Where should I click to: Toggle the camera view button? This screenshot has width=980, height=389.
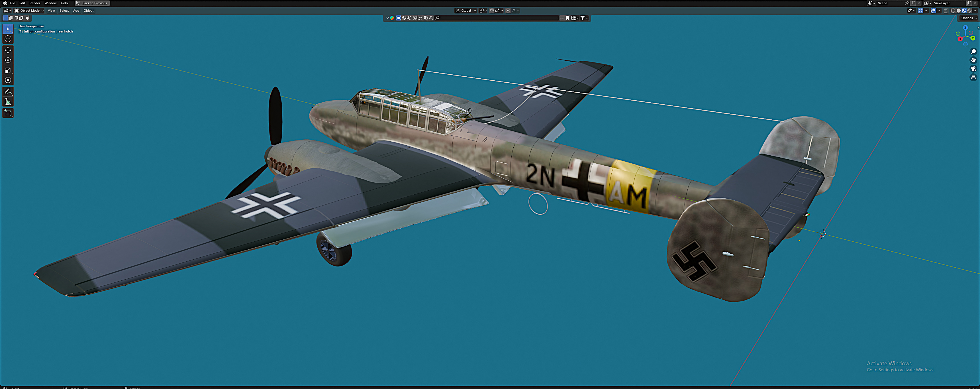pyautogui.click(x=973, y=69)
